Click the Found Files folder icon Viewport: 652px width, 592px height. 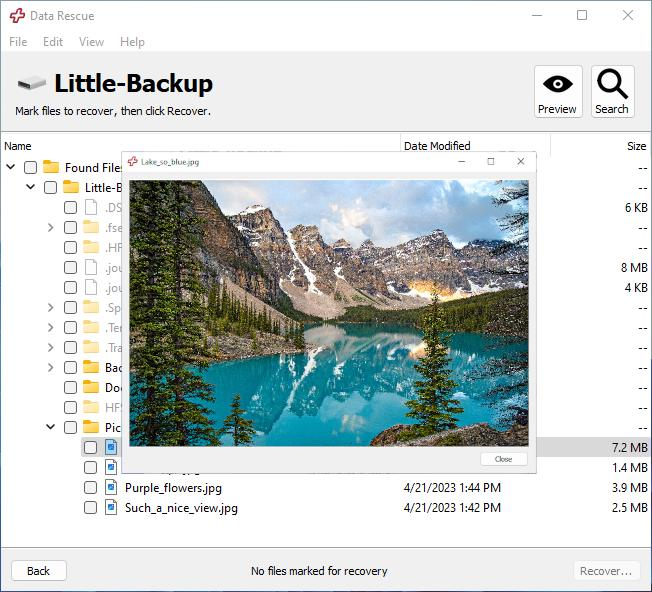tap(51, 167)
